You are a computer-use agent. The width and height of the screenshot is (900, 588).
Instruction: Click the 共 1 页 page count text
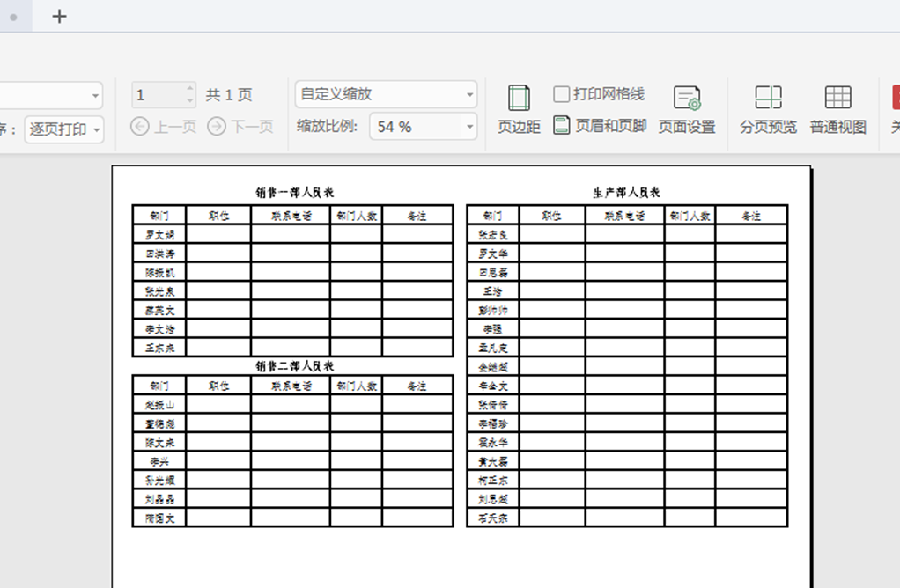click(229, 95)
